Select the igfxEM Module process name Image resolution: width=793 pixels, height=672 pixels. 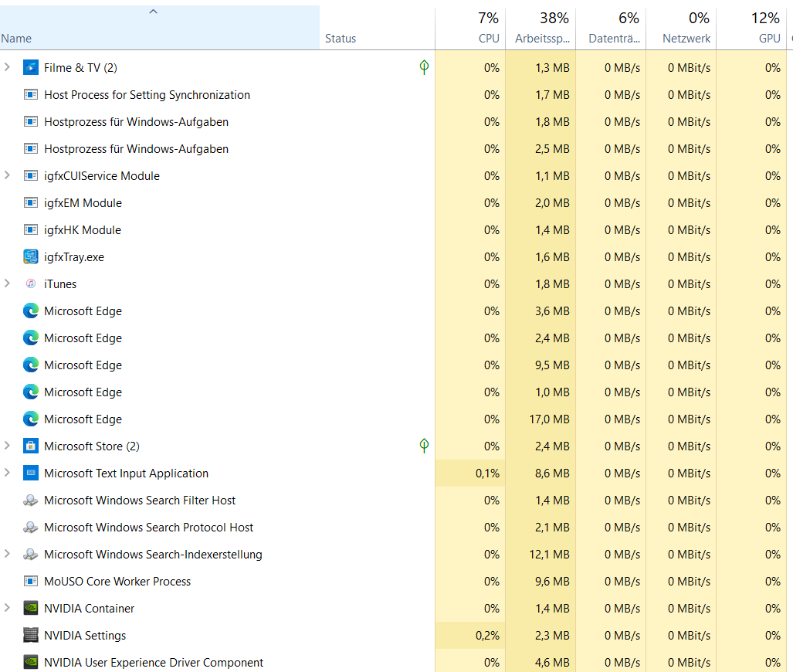[83, 203]
